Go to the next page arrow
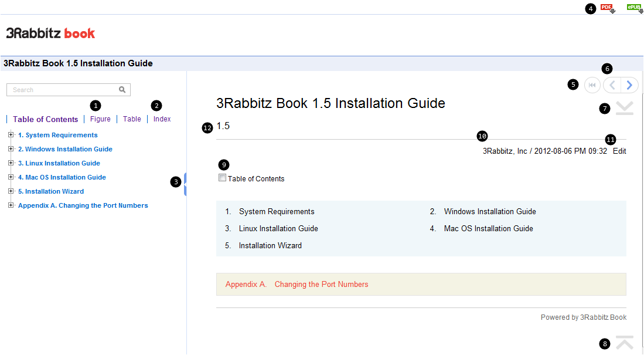 (629, 85)
